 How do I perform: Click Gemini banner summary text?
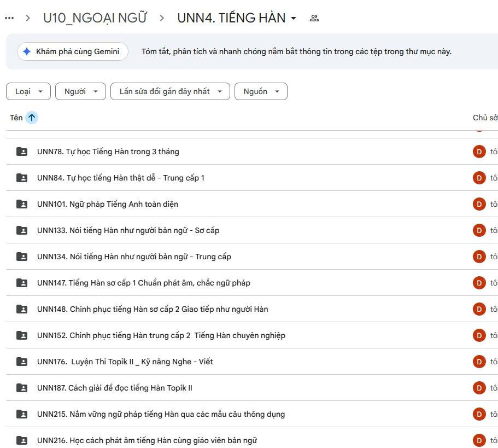point(296,51)
